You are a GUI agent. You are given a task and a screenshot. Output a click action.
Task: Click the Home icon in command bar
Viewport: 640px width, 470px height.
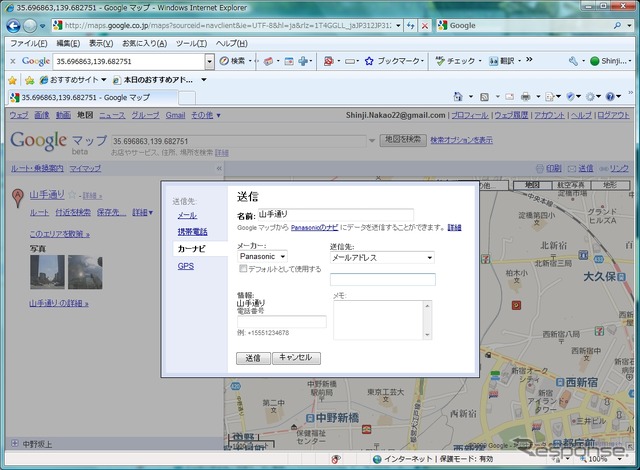(x=458, y=97)
